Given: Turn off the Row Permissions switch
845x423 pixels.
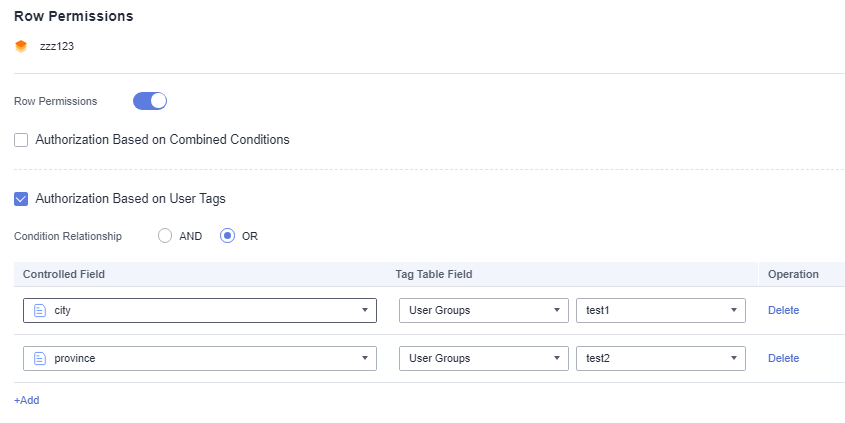Looking at the screenshot, I should pyautogui.click(x=150, y=101).
